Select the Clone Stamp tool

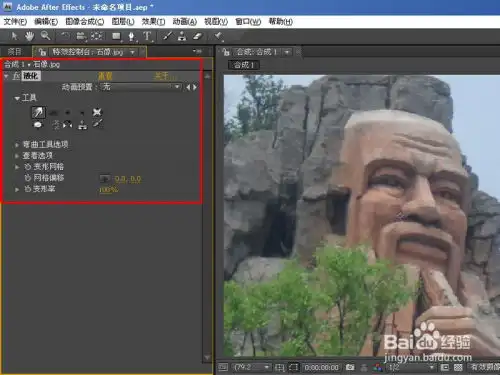click(182, 36)
